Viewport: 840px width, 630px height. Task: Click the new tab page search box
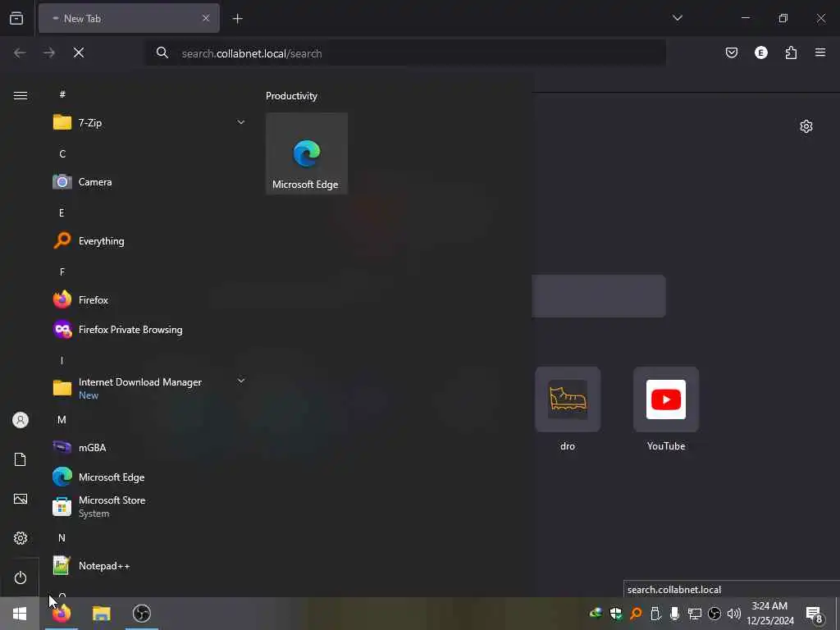coord(598,295)
